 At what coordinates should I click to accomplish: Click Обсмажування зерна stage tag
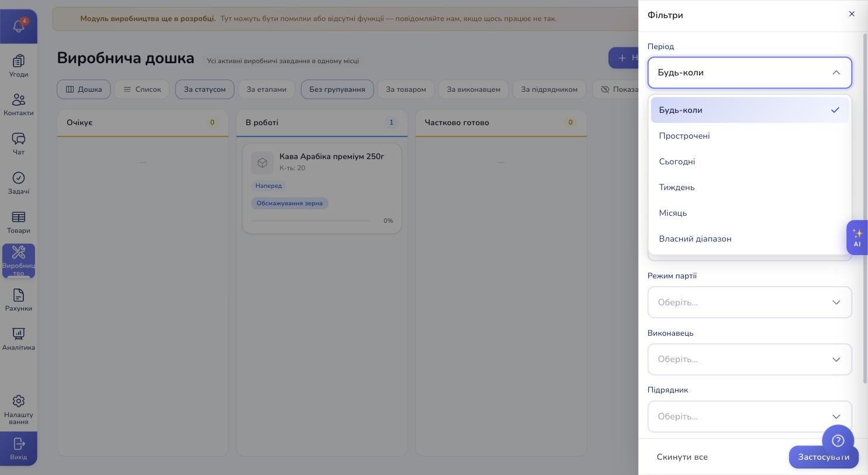point(290,204)
